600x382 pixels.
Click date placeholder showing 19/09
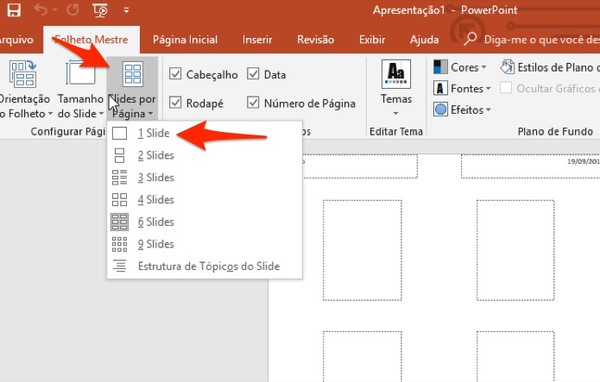click(x=530, y=166)
